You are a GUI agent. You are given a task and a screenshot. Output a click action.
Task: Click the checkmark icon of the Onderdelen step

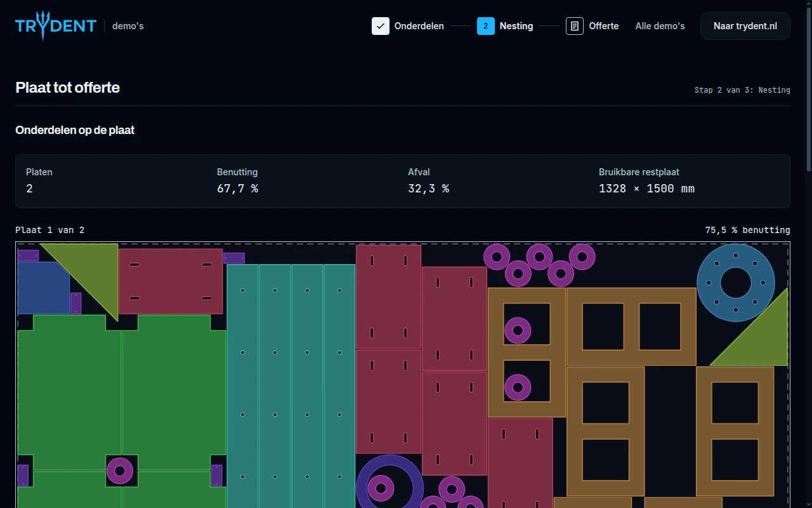point(381,26)
